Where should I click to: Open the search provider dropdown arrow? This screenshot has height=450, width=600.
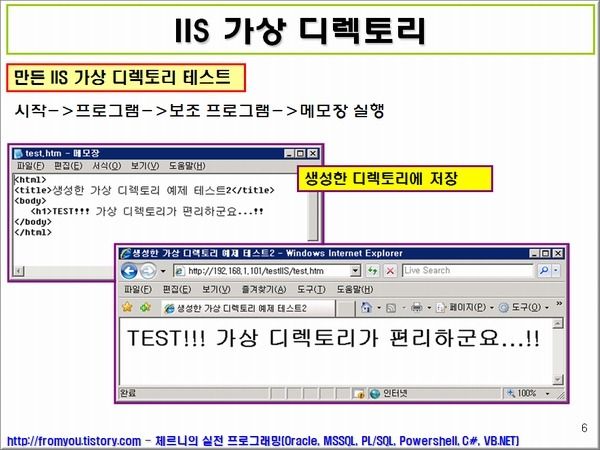click(x=556, y=271)
